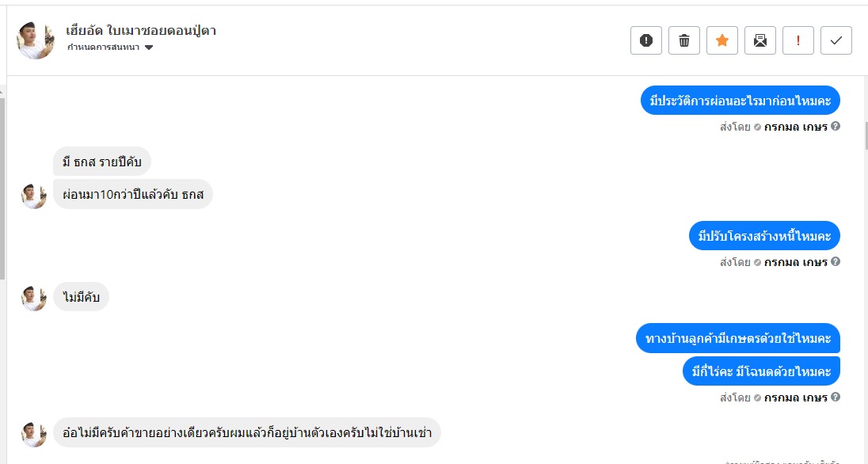The width and height of the screenshot is (868, 464).
Task: Mark conversation unread via envelope icon
Action: (760, 40)
